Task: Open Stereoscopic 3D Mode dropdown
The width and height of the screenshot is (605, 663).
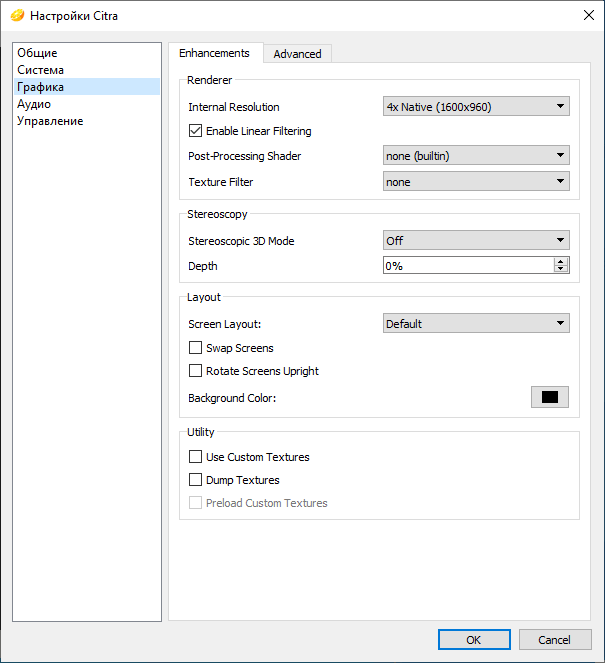Action: pos(476,240)
